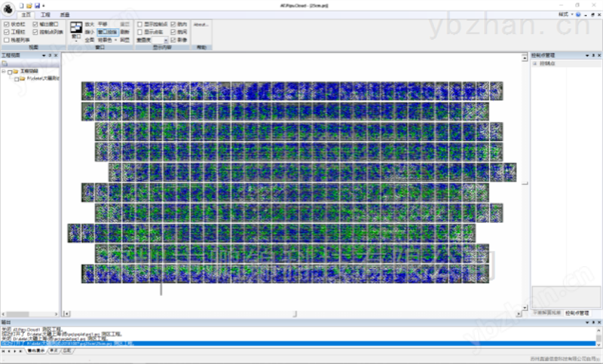Click the horizontal scrollbar right arrow of canvas
603x364 pixels.
coord(519,314)
